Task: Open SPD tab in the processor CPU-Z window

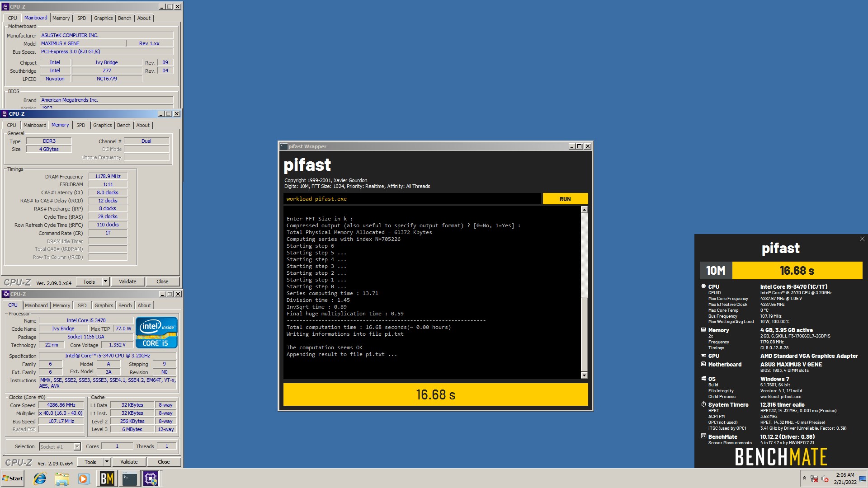Action: click(82, 305)
